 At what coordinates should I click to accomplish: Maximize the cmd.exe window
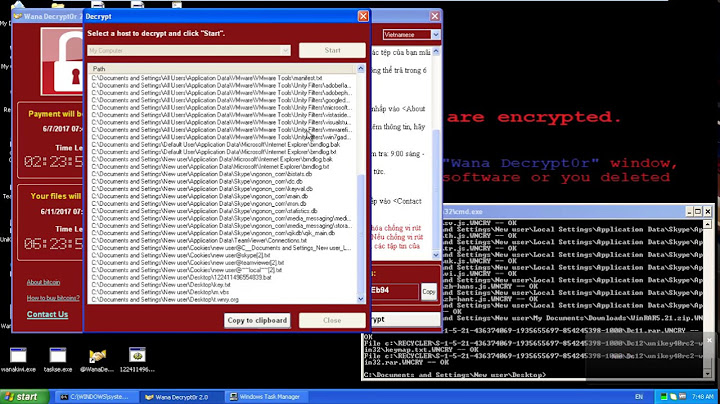pyautogui.click(x=698, y=212)
